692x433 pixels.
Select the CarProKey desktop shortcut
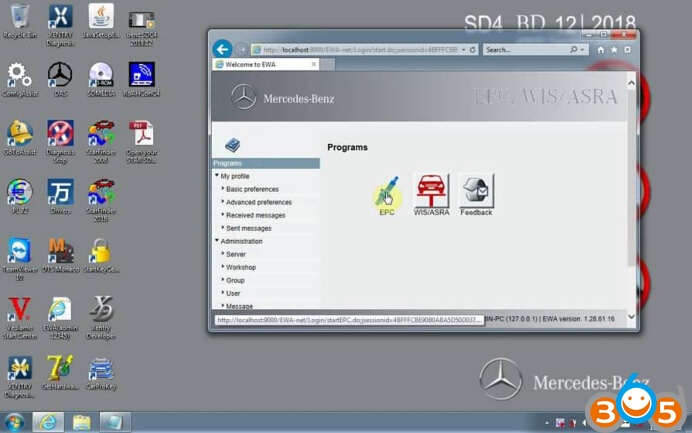click(x=101, y=373)
